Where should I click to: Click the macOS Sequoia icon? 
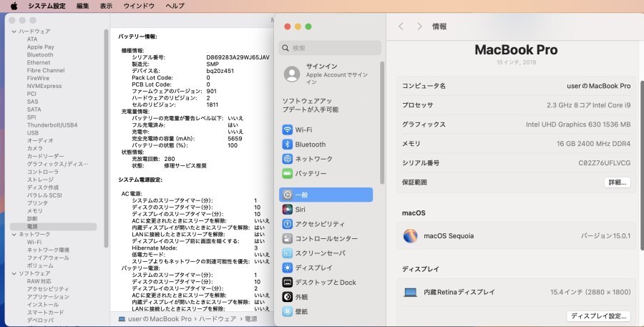(410, 236)
